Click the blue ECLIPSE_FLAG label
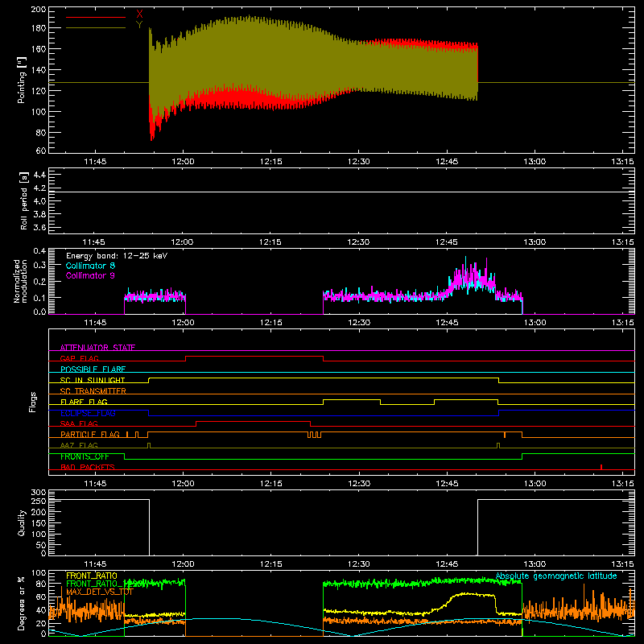The width and height of the screenshot is (644, 644). click(x=88, y=413)
